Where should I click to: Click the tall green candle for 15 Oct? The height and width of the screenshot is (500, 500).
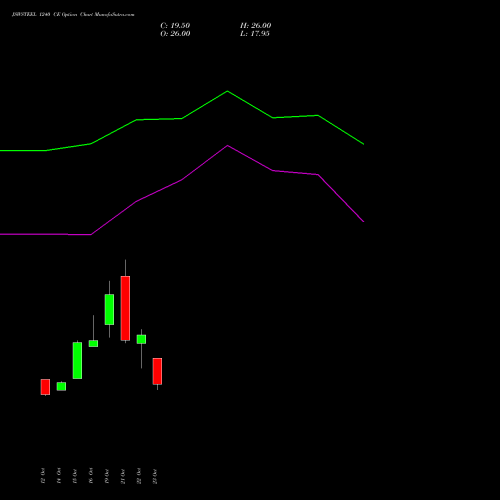click(x=77, y=360)
